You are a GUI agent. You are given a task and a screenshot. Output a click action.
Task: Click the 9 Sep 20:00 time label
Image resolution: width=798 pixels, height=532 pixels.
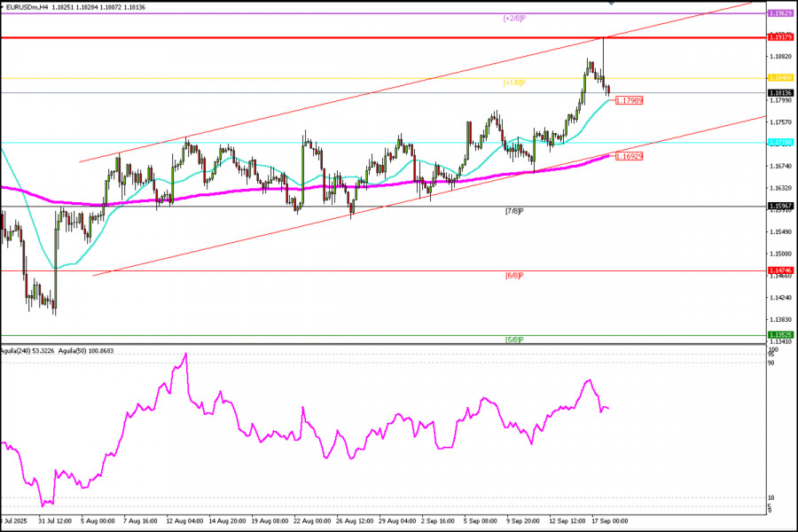pos(522,521)
